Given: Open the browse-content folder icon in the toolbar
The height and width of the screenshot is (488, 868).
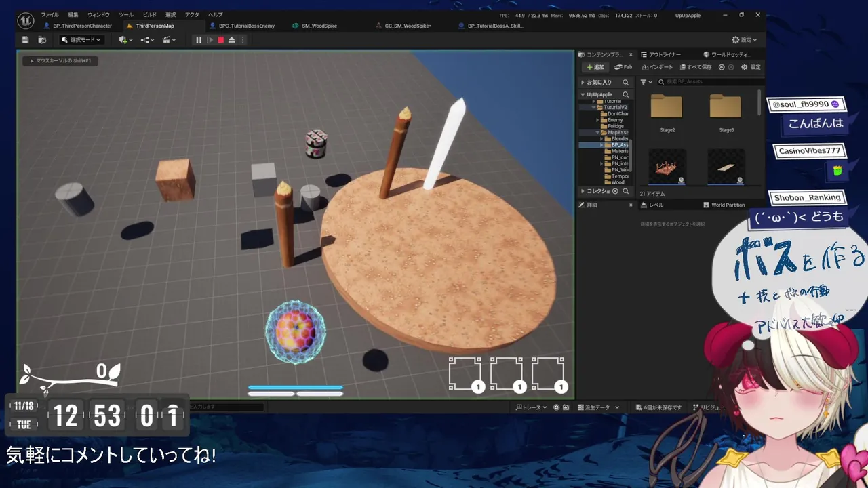Looking at the screenshot, I should [42, 40].
